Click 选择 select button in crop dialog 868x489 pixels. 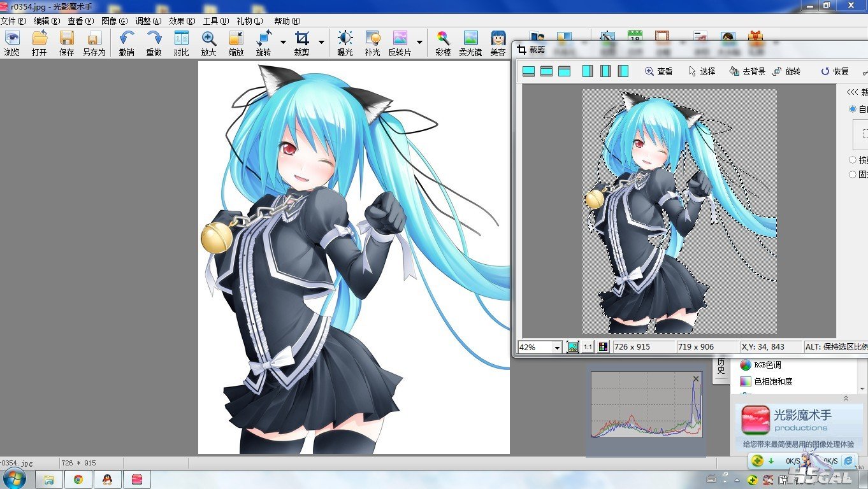702,71
